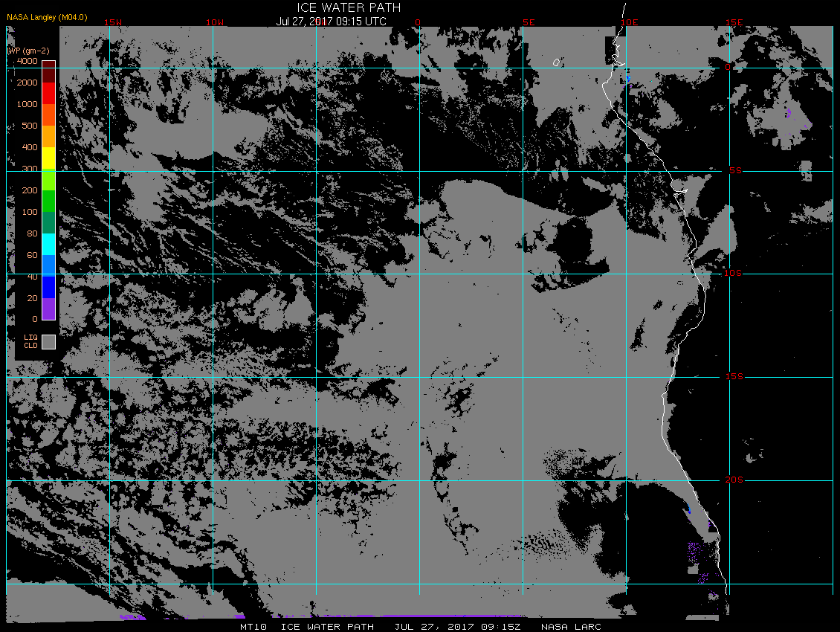Select the dark maroon 4000 color swatch

(x=49, y=71)
